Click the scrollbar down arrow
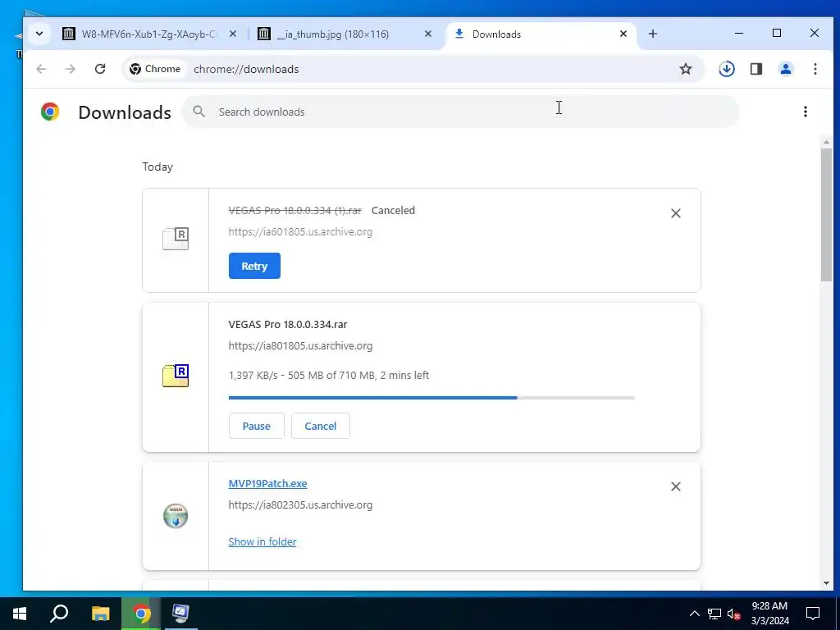840x630 pixels. [x=825, y=583]
